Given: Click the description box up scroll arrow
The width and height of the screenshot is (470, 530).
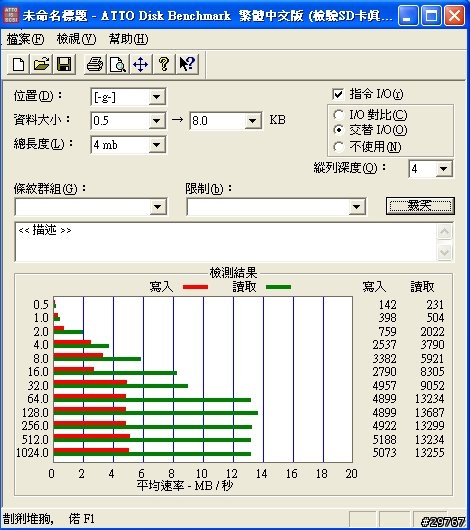Looking at the screenshot, I should (444, 232).
